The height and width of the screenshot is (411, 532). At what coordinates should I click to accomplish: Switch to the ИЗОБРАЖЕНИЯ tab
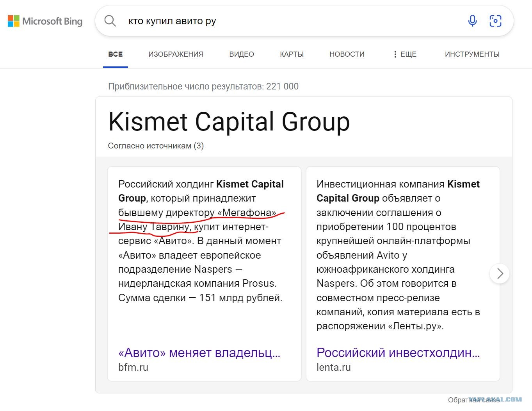[x=176, y=54]
